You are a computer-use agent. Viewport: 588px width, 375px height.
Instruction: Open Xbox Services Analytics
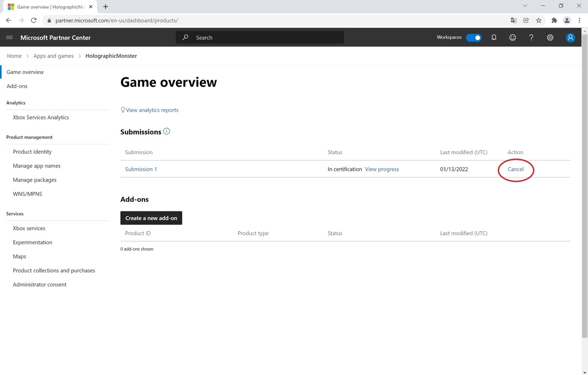(41, 117)
